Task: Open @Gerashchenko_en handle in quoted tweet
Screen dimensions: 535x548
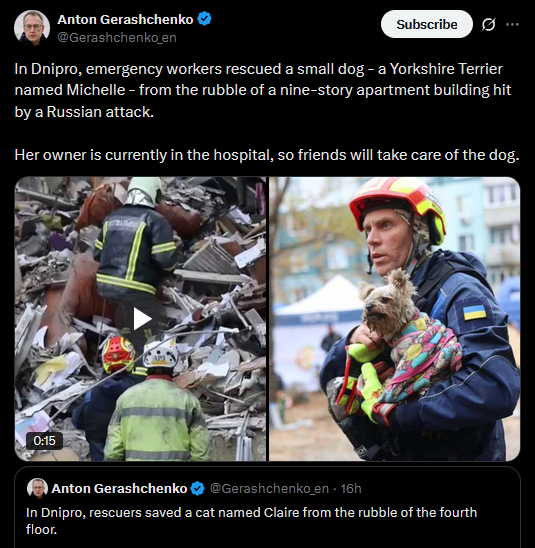Action: tap(269, 488)
